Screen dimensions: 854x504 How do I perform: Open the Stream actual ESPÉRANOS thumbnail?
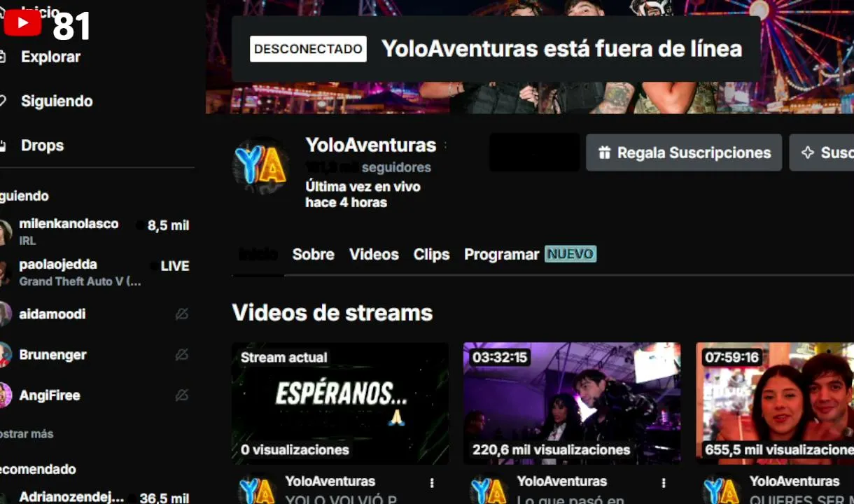[340, 403]
